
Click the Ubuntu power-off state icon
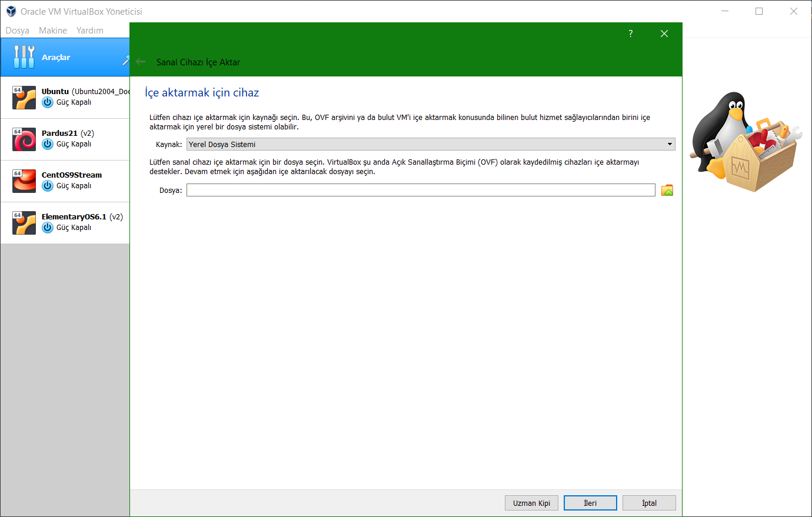(x=48, y=102)
